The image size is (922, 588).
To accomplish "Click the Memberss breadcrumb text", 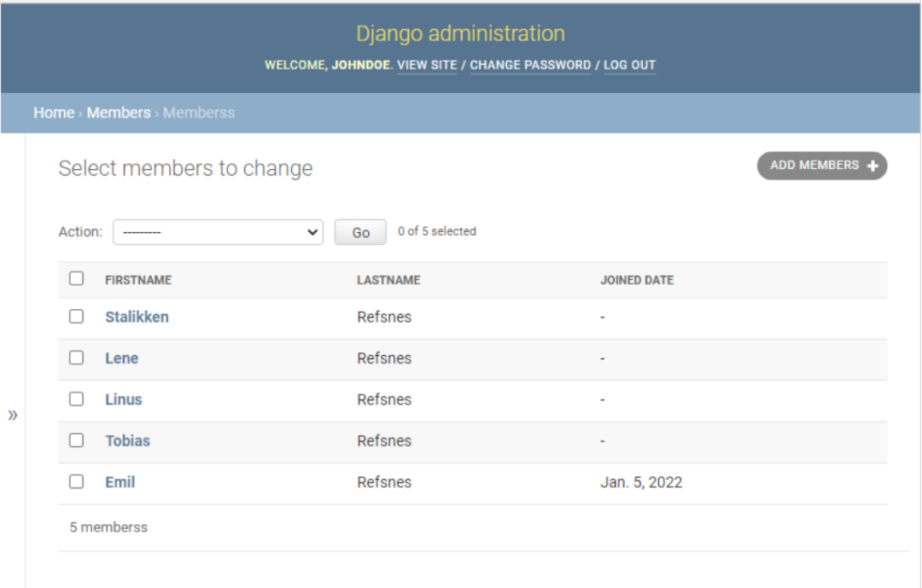I will pos(199,113).
